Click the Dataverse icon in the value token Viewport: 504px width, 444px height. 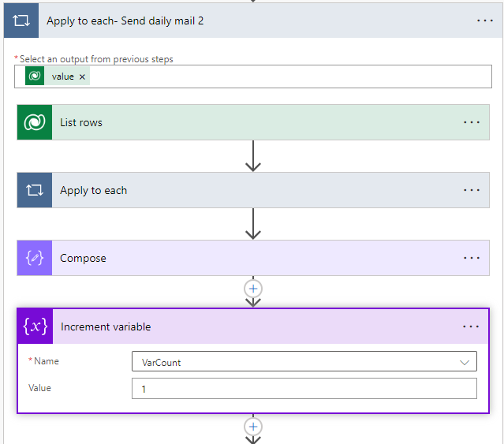pyautogui.click(x=35, y=76)
